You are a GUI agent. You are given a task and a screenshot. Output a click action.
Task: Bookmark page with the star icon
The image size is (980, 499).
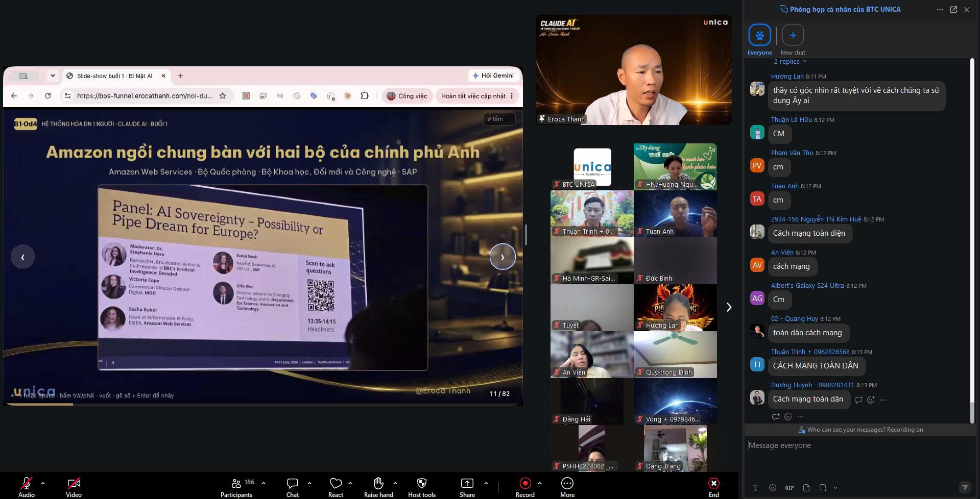223,96
